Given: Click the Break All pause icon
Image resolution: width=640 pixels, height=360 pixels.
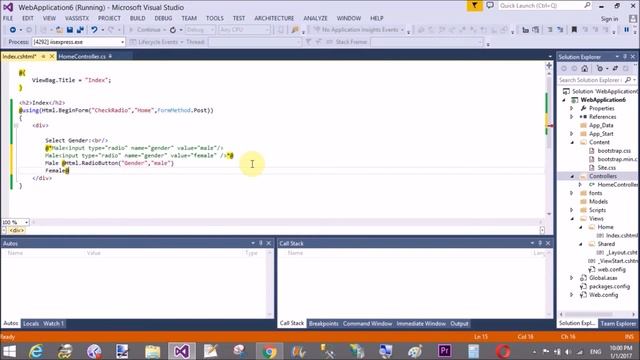Looking at the screenshot, I should [x=627, y=29].
